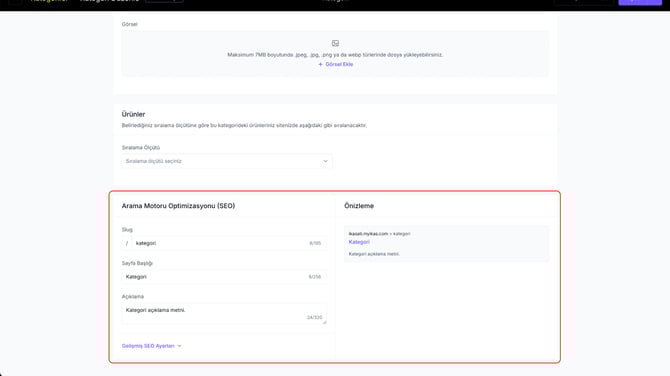The width and height of the screenshot is (670, 376).
Task: Open the Sıralama Ölçütü dropdown
Action: (x=227, y=161)
